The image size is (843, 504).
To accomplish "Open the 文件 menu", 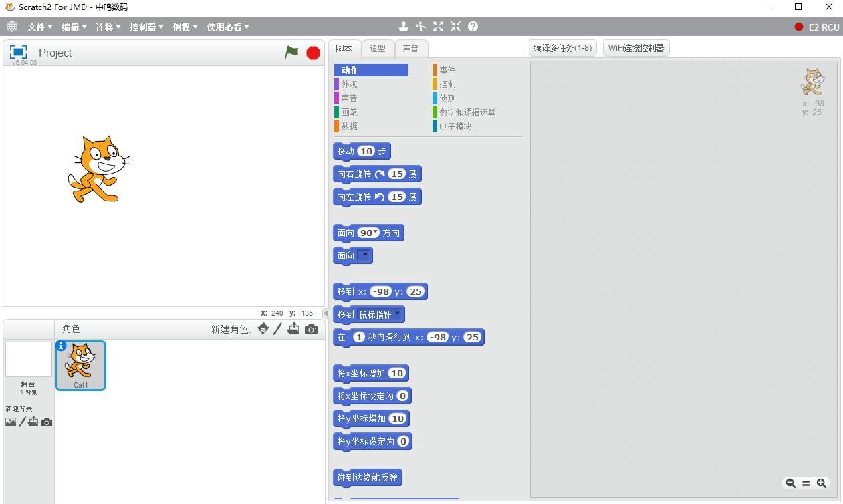I will pos(39,27).
